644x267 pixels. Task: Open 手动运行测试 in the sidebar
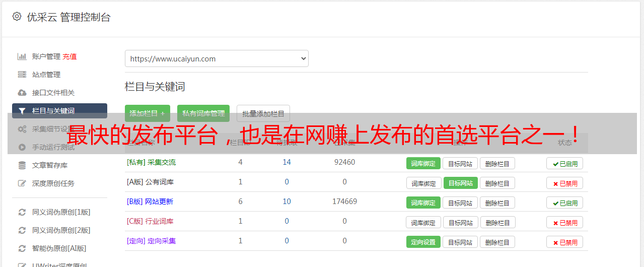53,147
